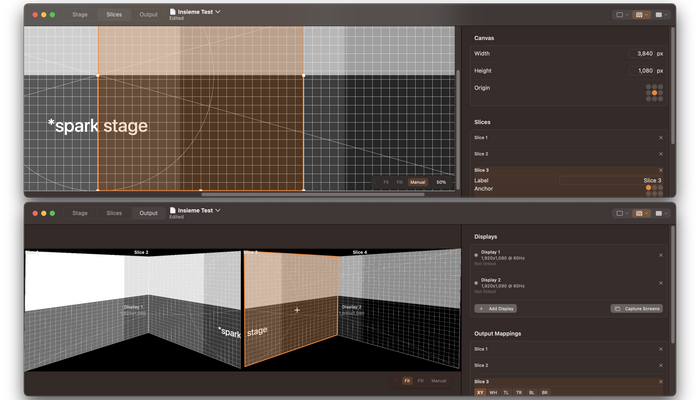Switch to the Stage tab in the top window
This screenshot has width=700, height=400.
tap(79, 15)
